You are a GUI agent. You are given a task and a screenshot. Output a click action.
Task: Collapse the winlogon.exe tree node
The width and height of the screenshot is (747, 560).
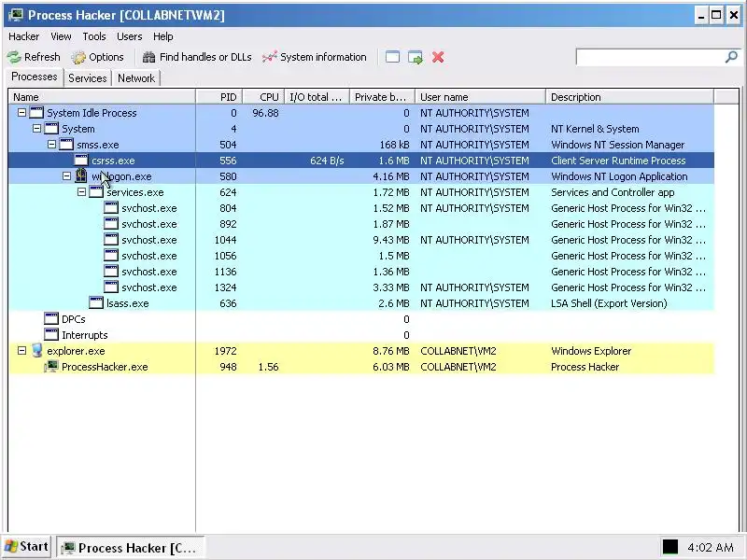66,176
